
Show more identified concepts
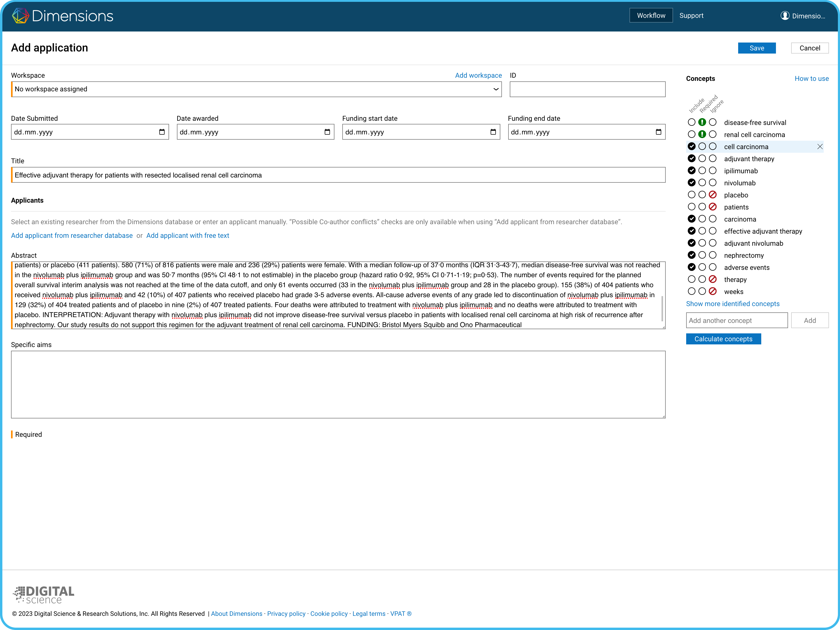[x=733, y=304]
